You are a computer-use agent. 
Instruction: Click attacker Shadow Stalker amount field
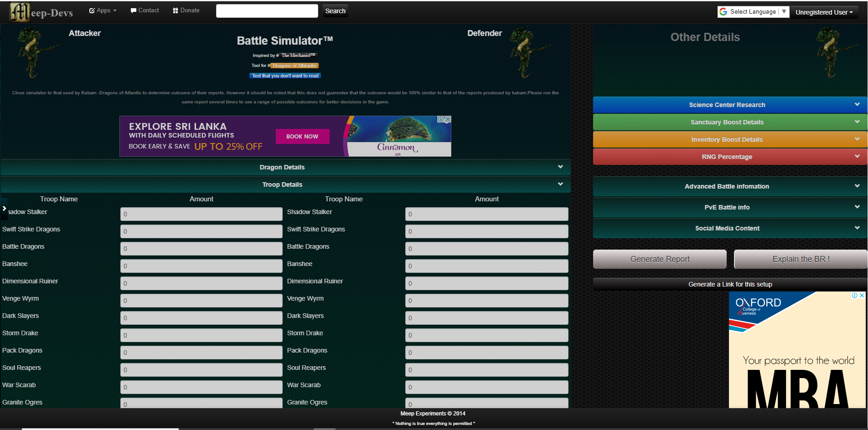(x=201, y=214)
